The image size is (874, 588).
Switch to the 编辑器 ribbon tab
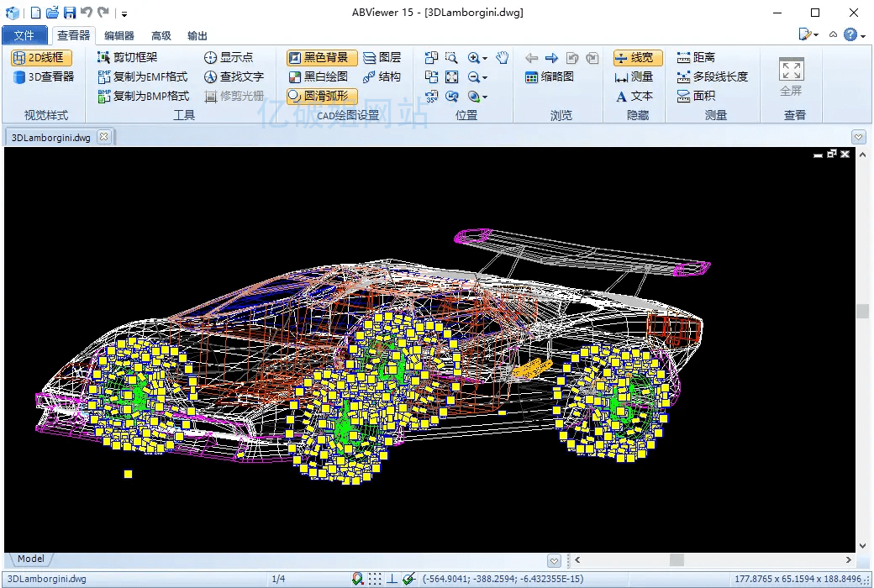(x=118, y=35)
